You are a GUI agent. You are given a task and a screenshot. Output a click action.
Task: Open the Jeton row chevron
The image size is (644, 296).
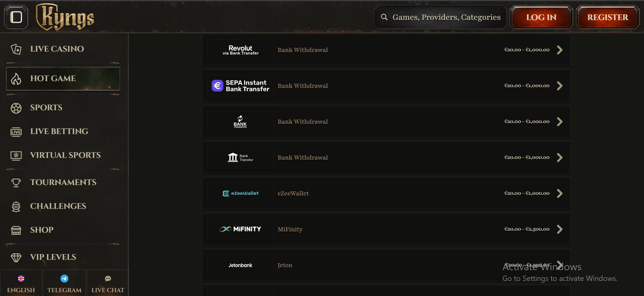tap(559, 265)
